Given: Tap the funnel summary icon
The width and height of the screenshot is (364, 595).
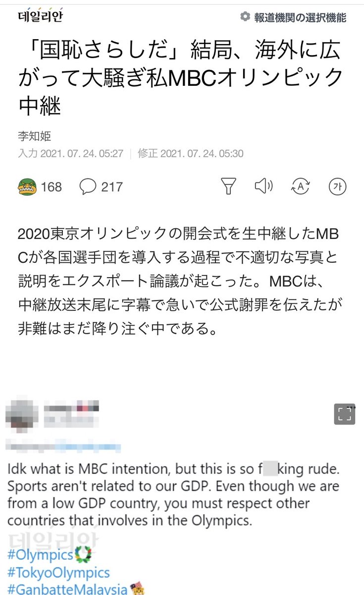Looking at the screenshot, I should tap(227, 186).
